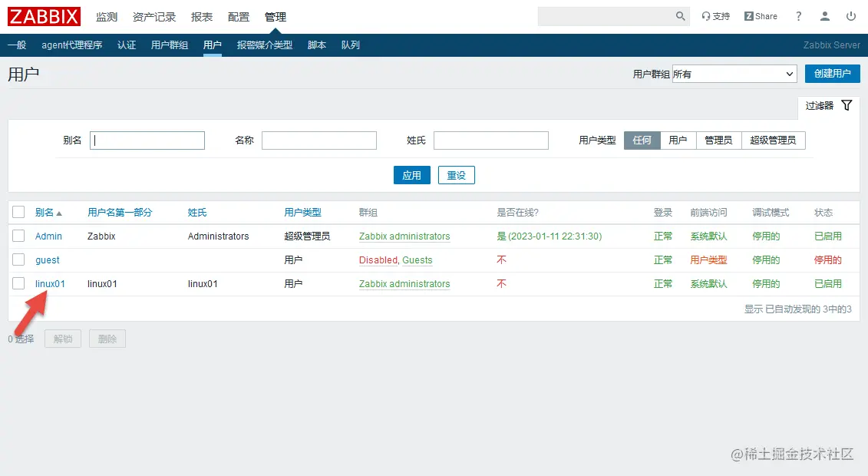This screenshot has height=476, width=868.
Task: Focus the 别名 filter input field
Action: click(147, 140)
